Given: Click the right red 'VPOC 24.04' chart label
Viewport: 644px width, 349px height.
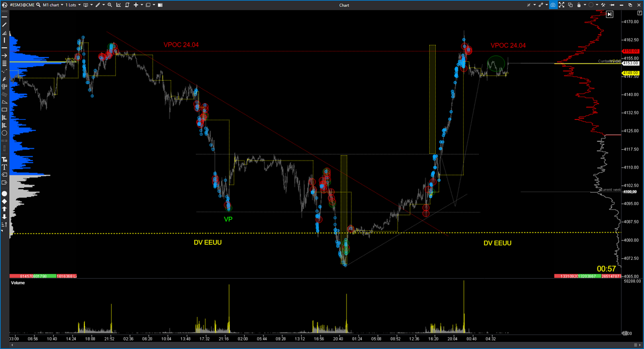Looking at the screenshot, I should tap(508, 45).
